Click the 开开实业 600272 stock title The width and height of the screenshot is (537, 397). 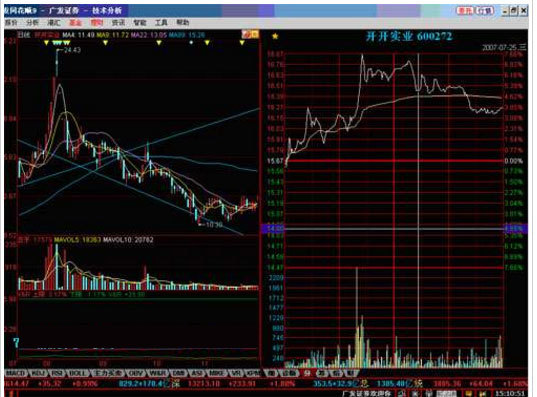409,36
